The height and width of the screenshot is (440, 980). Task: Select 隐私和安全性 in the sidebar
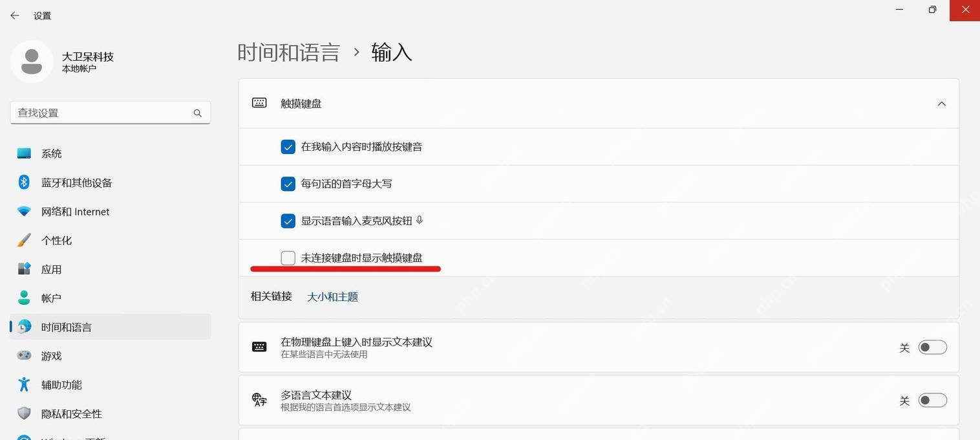tap(111, 413)
